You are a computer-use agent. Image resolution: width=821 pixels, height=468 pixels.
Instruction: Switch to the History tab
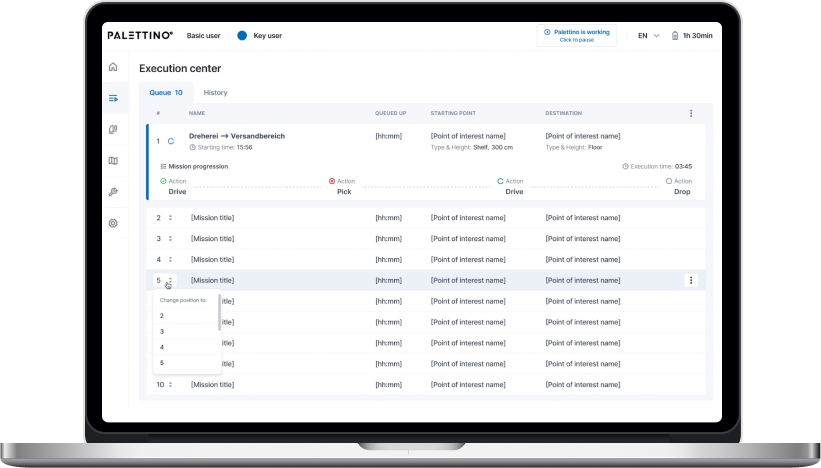coord(215,93)
